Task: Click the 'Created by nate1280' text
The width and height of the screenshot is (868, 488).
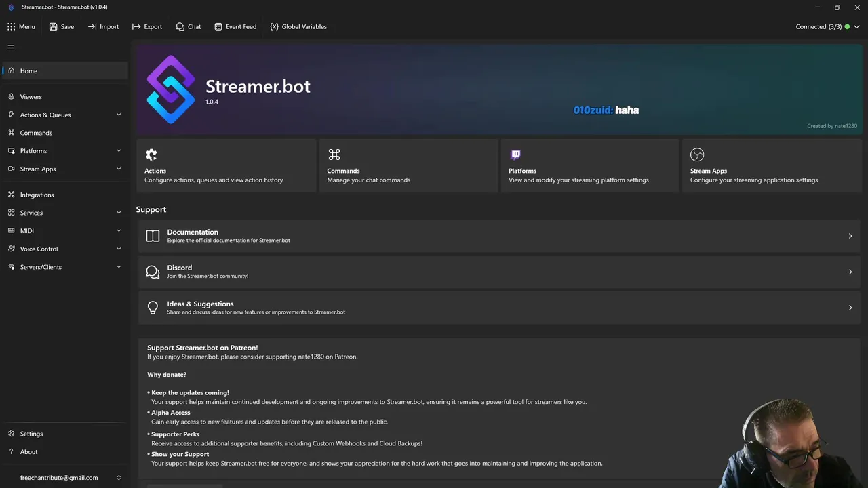Action: click(832, 126)
